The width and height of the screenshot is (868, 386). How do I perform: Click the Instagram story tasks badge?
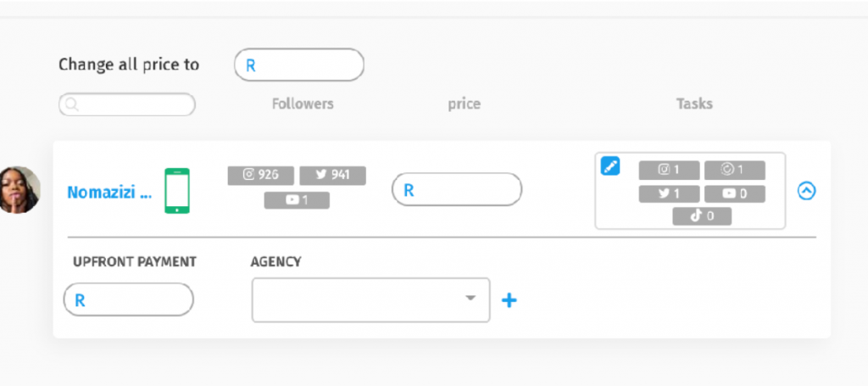coord(735,171)
